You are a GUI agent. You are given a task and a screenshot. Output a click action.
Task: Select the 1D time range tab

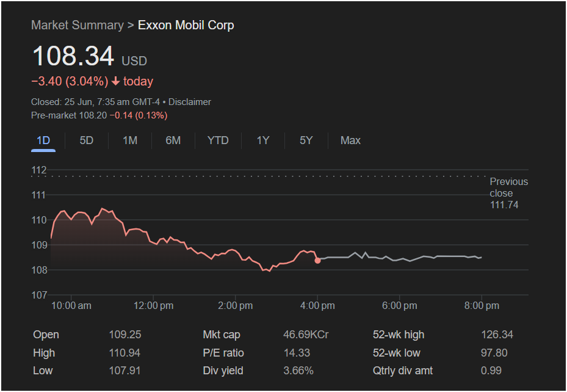pos(43,140)
